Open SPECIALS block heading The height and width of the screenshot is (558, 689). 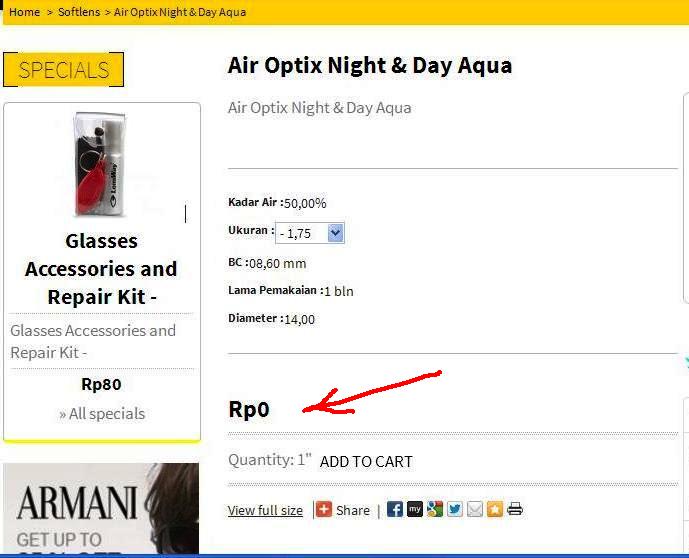point(64,69)
